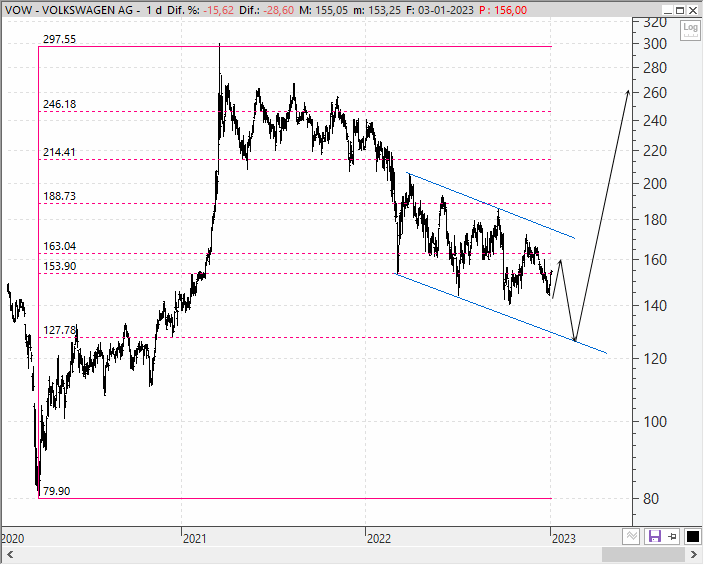Click the date F: 03-01-2023
704x565 pixels.
point(440,10)
